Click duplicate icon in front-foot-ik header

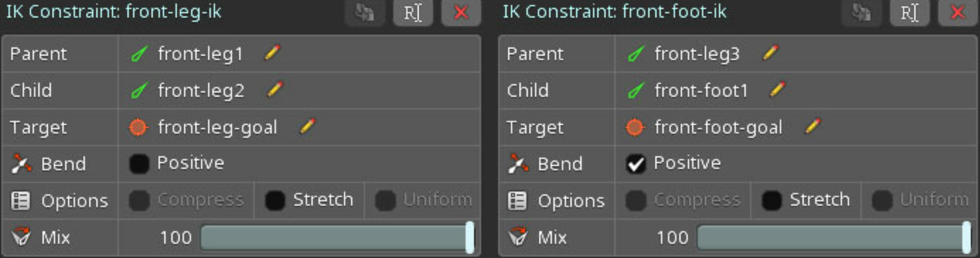(862, 13)
